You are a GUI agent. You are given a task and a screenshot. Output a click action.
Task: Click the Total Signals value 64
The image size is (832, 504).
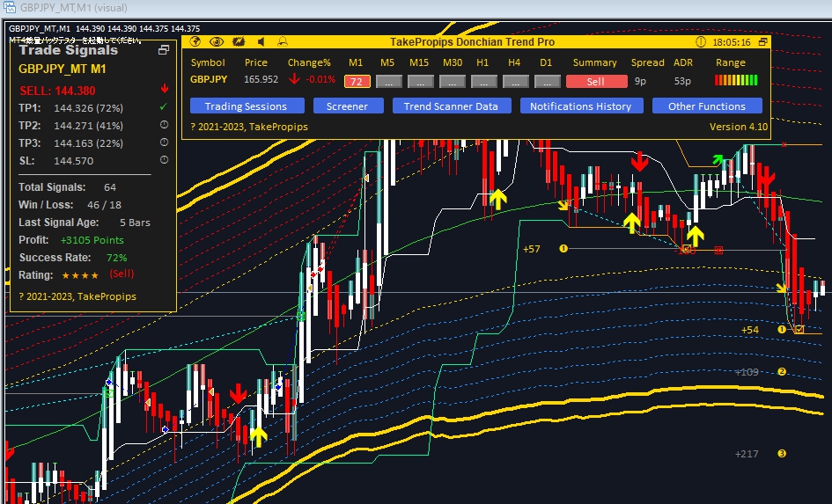click(110, 187)
